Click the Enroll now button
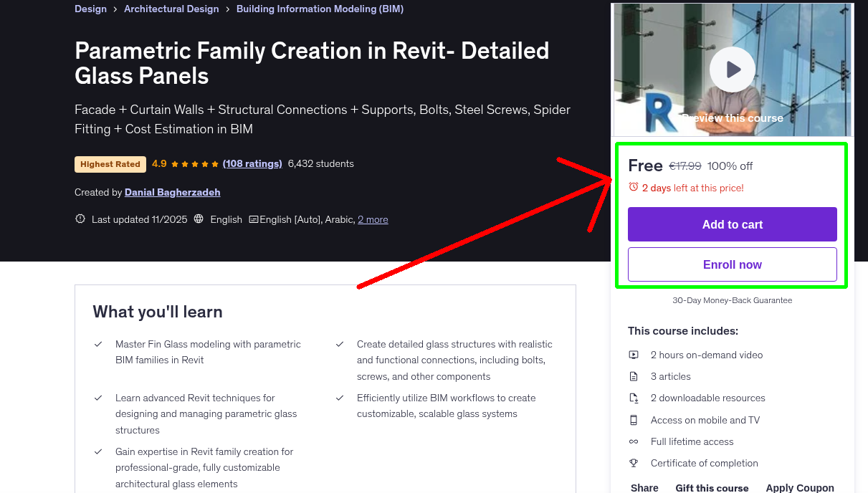Screen dimensions: 868x493 (732, 264)
